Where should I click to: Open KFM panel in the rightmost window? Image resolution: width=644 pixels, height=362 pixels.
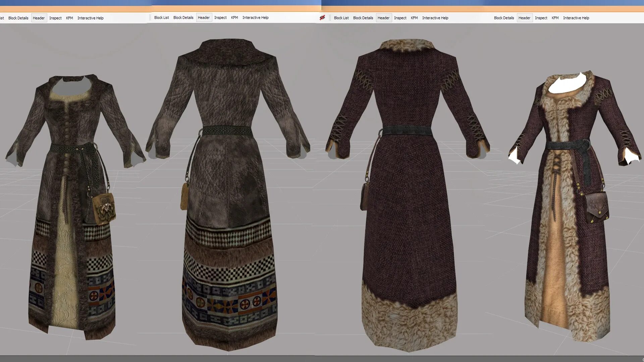[x=555, y=18]
